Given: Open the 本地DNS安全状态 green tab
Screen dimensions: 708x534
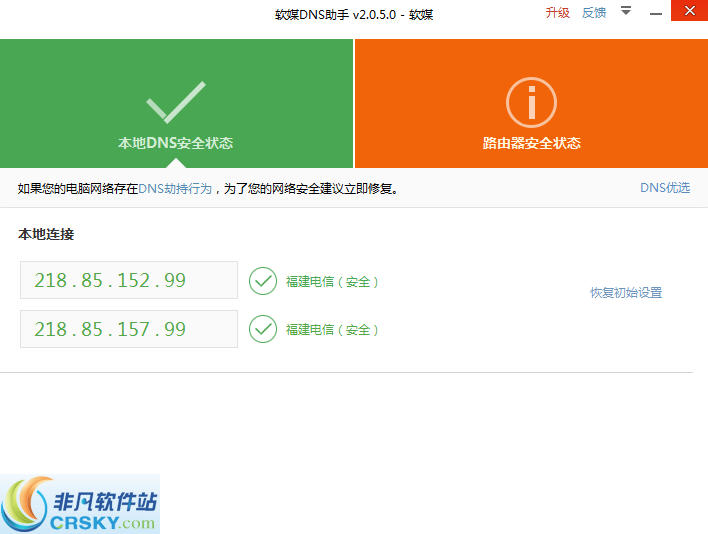Looking at the screenshot, I should click(176, 103).
